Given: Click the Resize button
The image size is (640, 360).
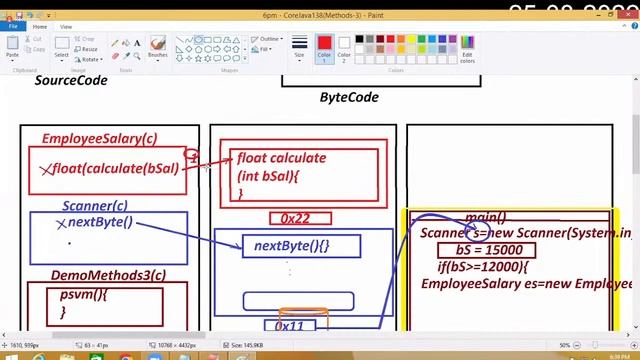Looking at the screenshot, I should point(86,49).
